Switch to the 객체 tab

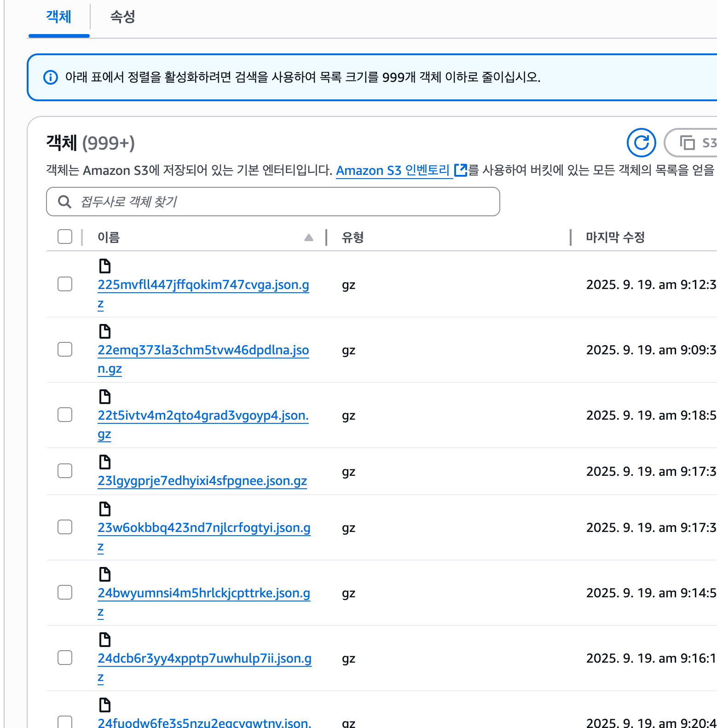59,17
